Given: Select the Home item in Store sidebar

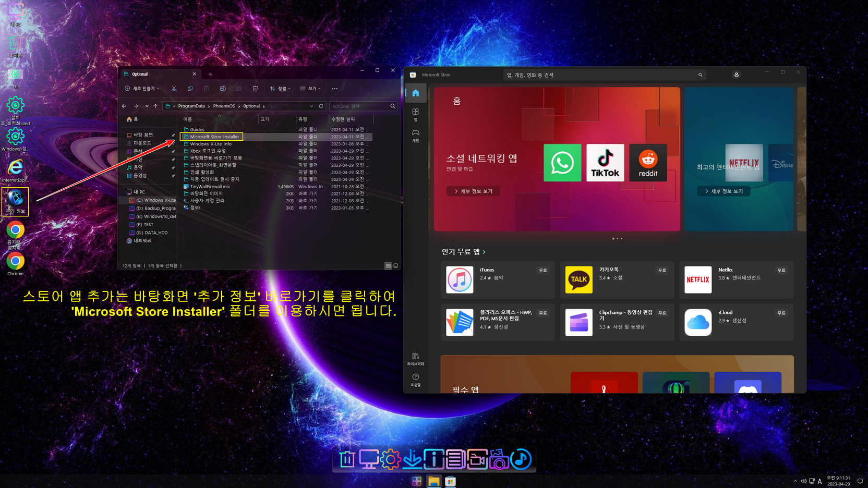Looking at the screenshot, I should point(416,93).
